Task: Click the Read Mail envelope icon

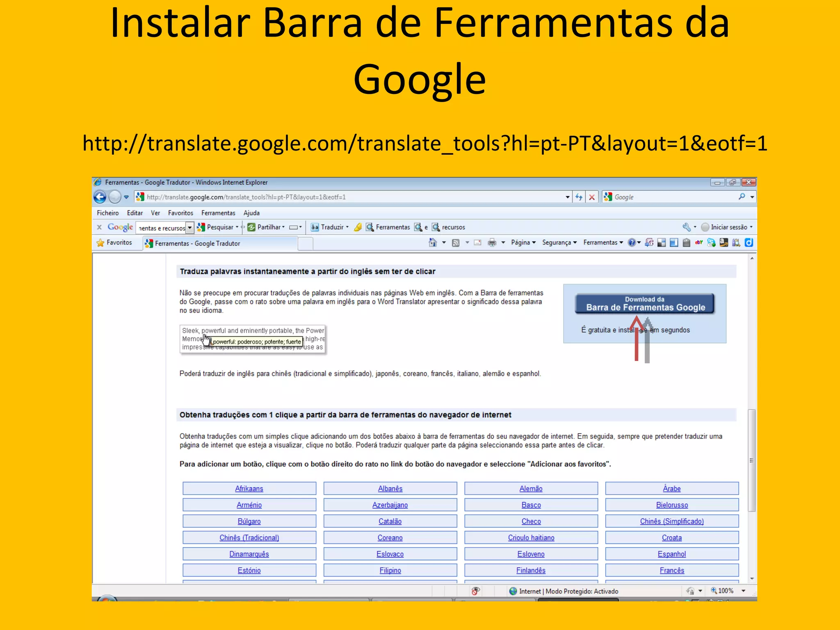Action: tap(477, 242)
